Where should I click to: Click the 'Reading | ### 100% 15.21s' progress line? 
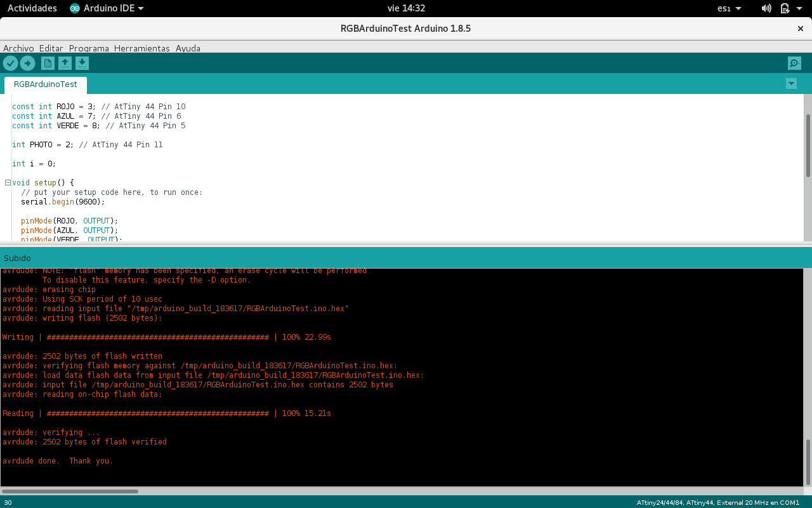point(166,413)
